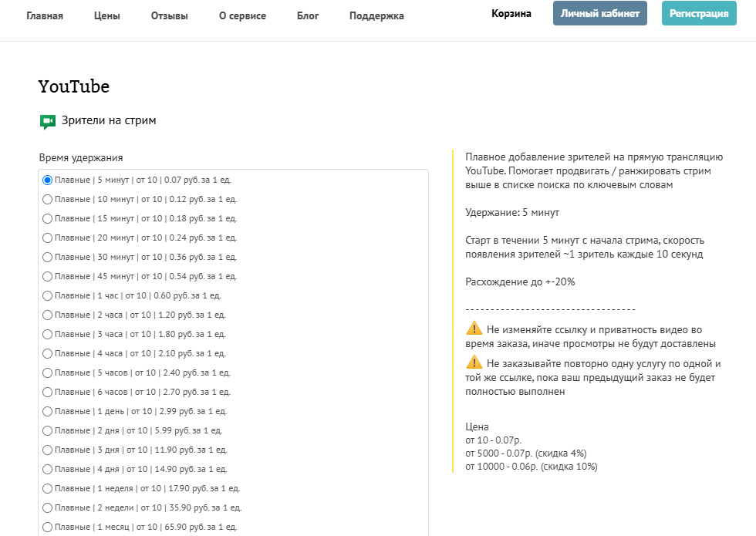
Task: Click the Время удержания label
Action: click(x=81, y=157)
